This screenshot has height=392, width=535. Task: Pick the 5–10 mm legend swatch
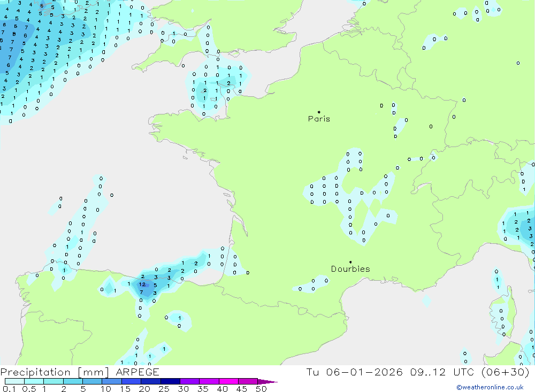point(93,381)
